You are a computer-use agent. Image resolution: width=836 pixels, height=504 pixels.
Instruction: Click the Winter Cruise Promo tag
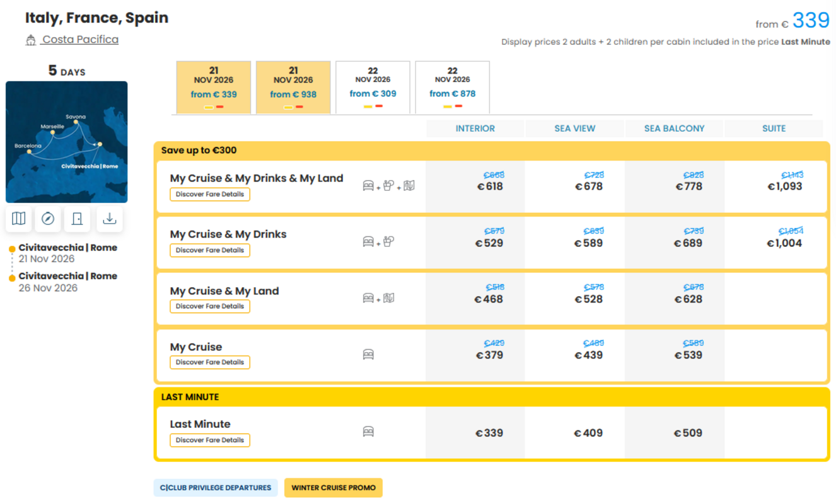pos(334,488)
